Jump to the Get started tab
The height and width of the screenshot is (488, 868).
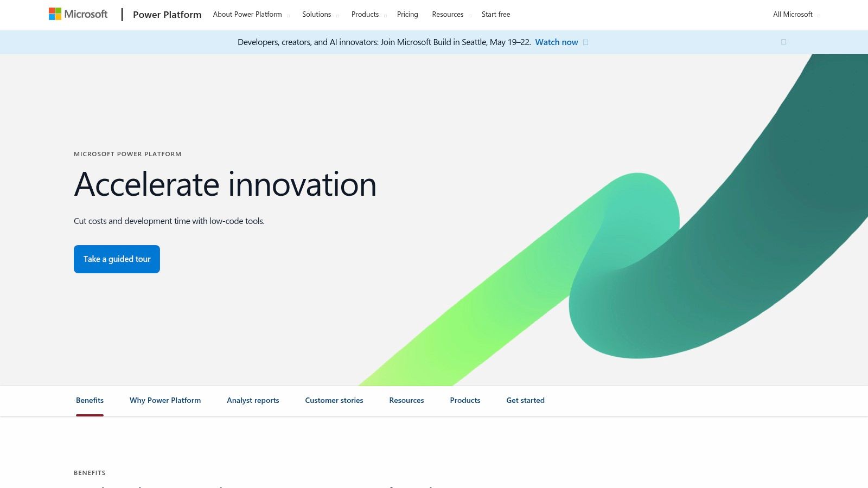click(525, 401)
